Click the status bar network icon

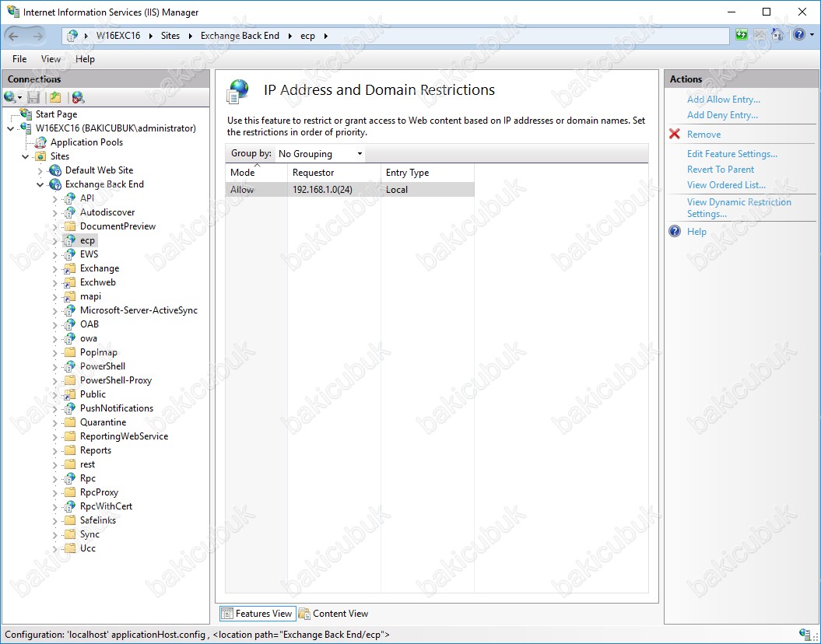(x=805, y=635)
